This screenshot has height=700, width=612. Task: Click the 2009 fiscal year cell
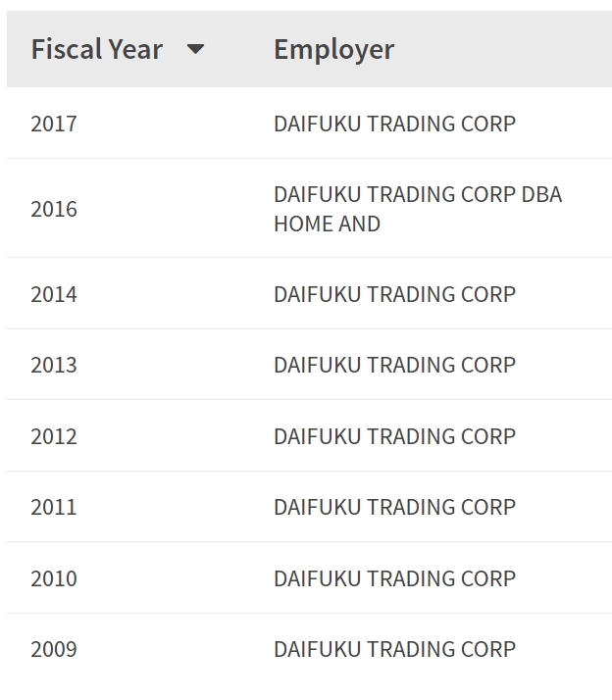tap(54, 649)
